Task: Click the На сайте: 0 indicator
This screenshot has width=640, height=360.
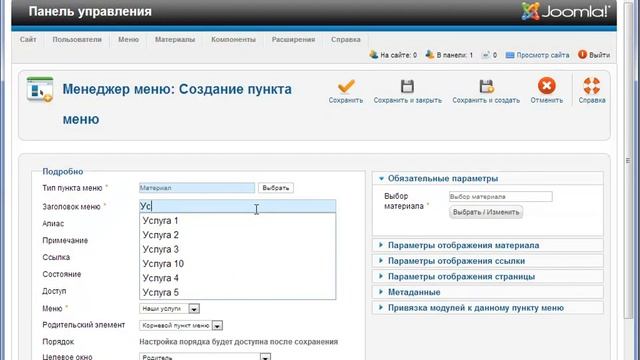Action: [x=393, y=55]
